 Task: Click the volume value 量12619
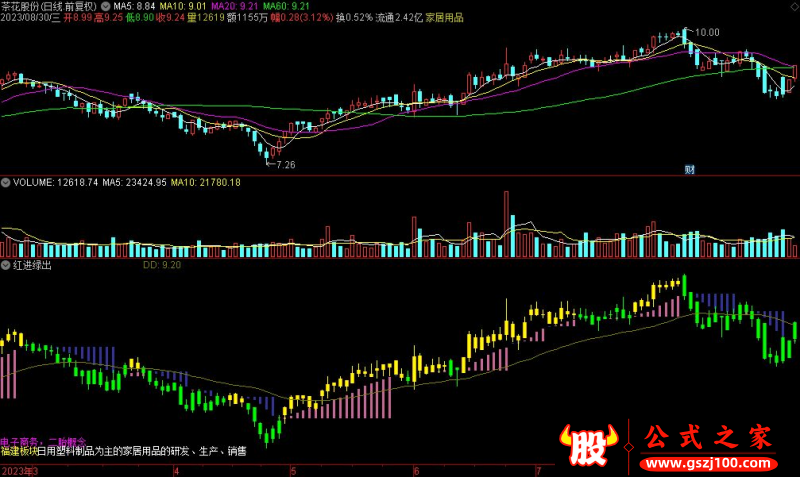(x=205, y=18)
